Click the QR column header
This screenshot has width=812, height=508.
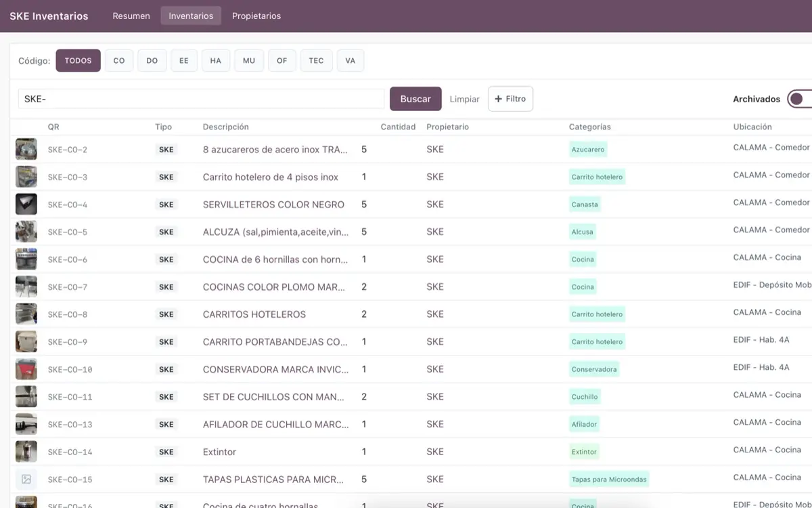coord(53,127)
